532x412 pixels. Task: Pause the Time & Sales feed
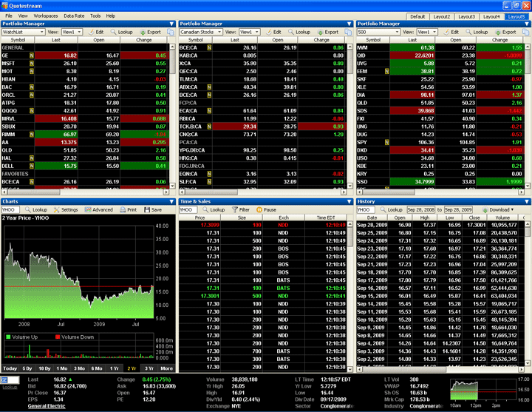point(266,209)
